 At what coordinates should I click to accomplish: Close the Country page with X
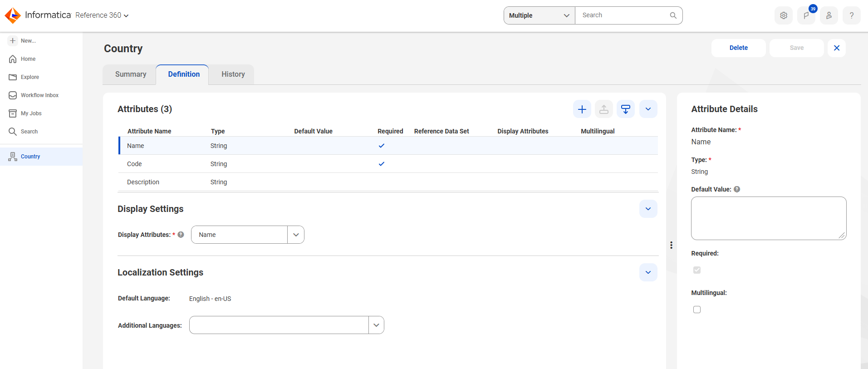click(x=837, y=48)
